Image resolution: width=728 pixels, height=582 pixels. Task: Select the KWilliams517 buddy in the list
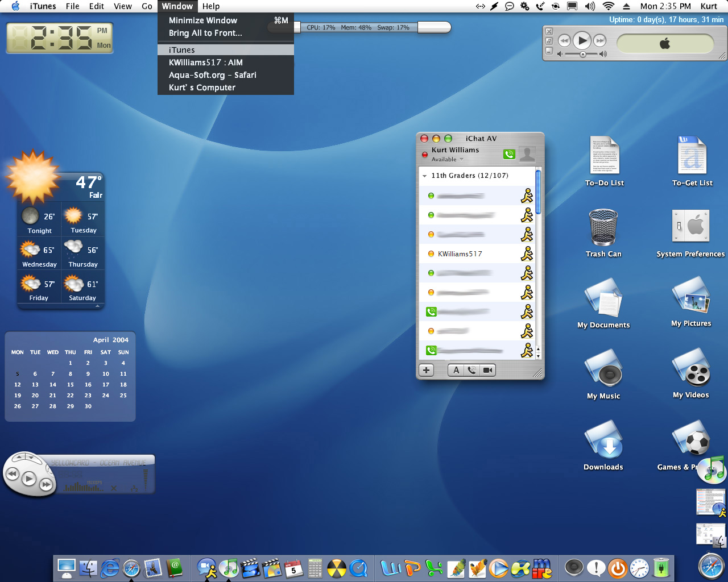tap(460, 254)
